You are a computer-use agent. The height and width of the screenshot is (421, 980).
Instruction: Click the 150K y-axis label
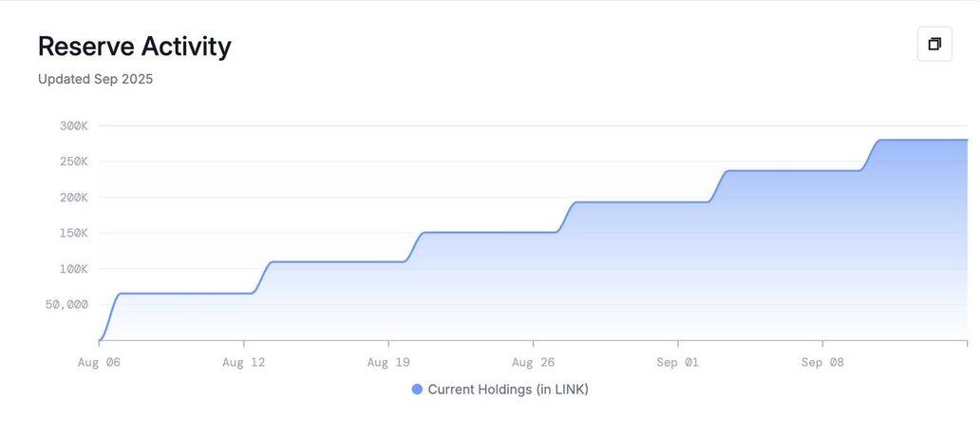(74, 234)
